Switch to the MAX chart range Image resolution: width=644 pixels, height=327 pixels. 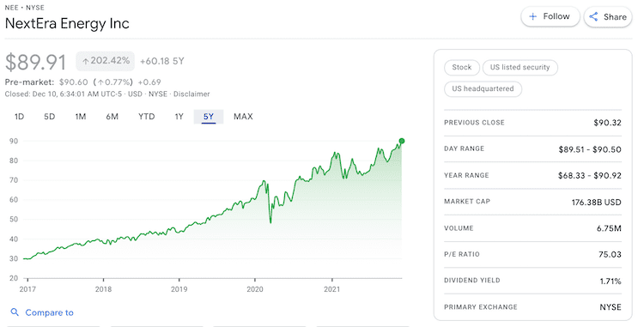pyautogui.click(x=243, y=117)
